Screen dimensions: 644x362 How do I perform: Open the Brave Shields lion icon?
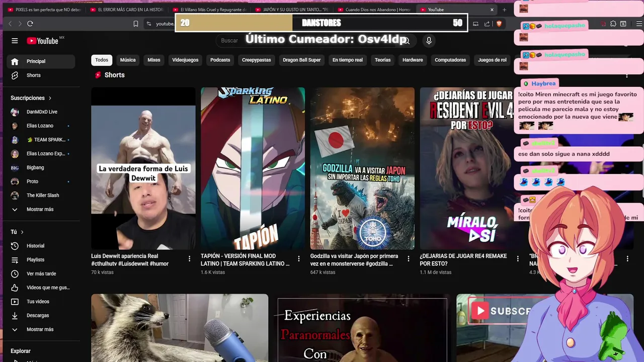pyautogui.click(x=499, y=24)
